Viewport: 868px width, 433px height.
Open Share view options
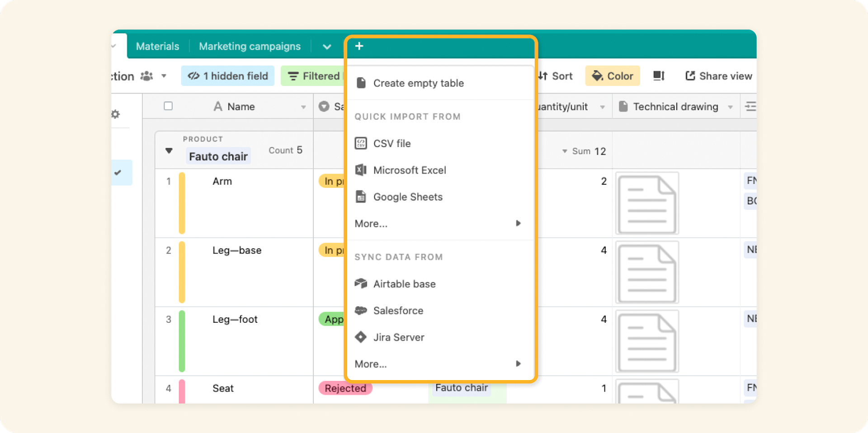pos(718,75)
